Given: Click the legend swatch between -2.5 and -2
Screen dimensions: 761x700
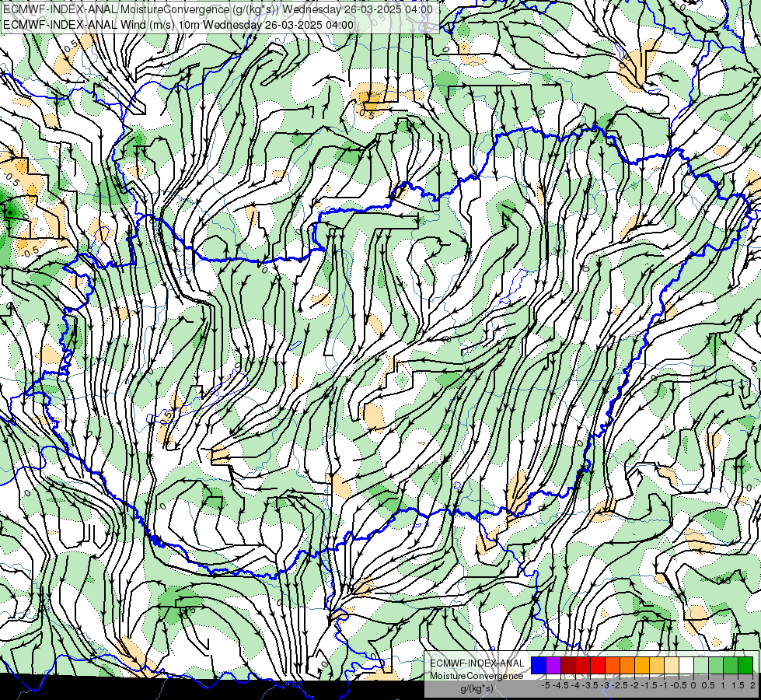Looking at the screenshot, I should [x=627, y=666].
